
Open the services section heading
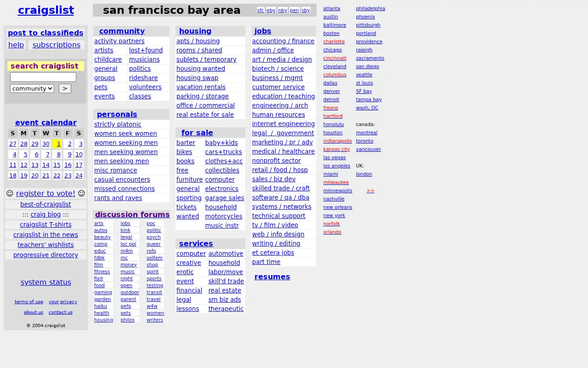click(196, 243)
